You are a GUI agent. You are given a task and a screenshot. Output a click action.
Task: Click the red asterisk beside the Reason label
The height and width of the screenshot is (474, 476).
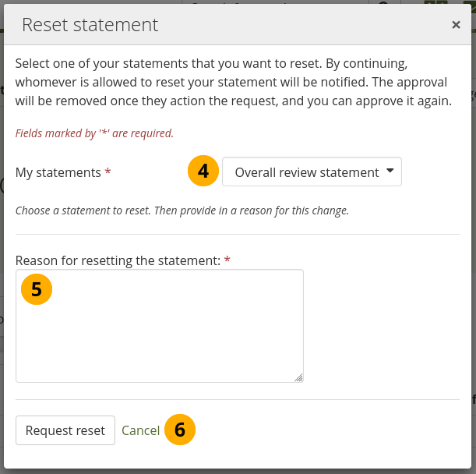click(x=227, y=260)
